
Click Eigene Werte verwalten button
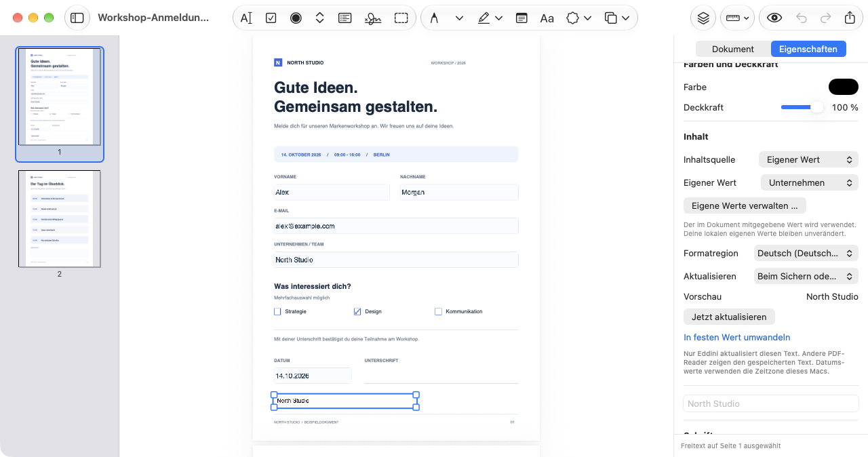point(745,205)
